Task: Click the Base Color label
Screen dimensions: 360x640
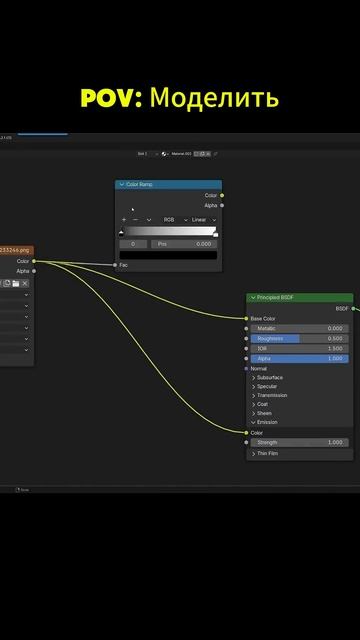Action: coord(263,318)
